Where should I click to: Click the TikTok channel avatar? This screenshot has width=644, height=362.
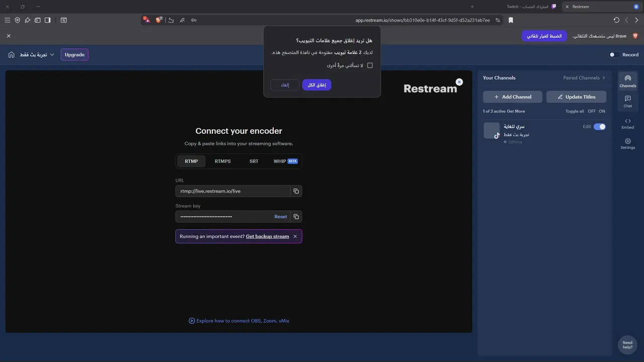(492, 131)
